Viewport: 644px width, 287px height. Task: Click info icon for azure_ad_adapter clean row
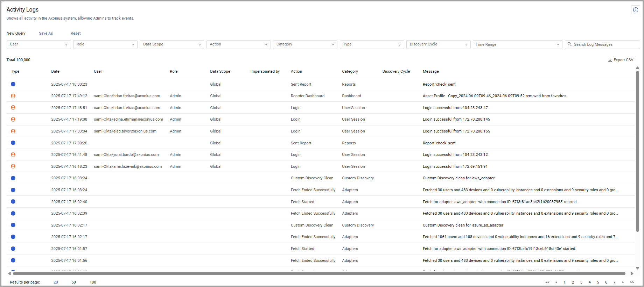tap(13, 225)
